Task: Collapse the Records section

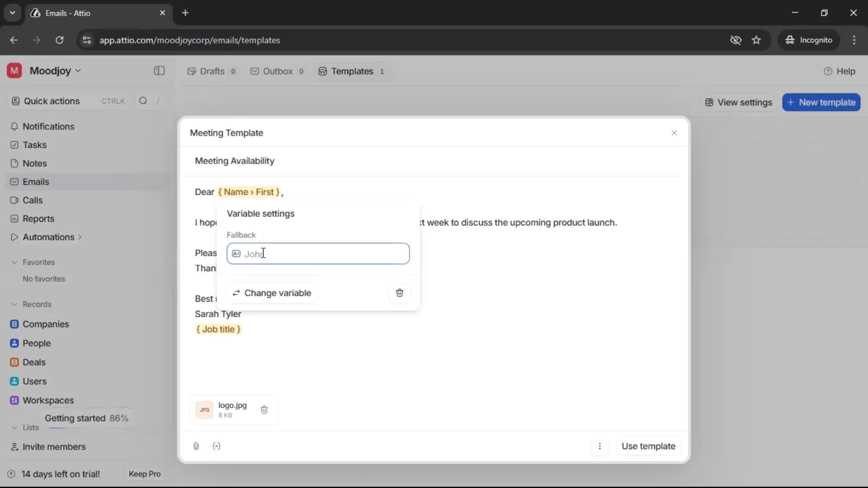Action: (14, 304)
